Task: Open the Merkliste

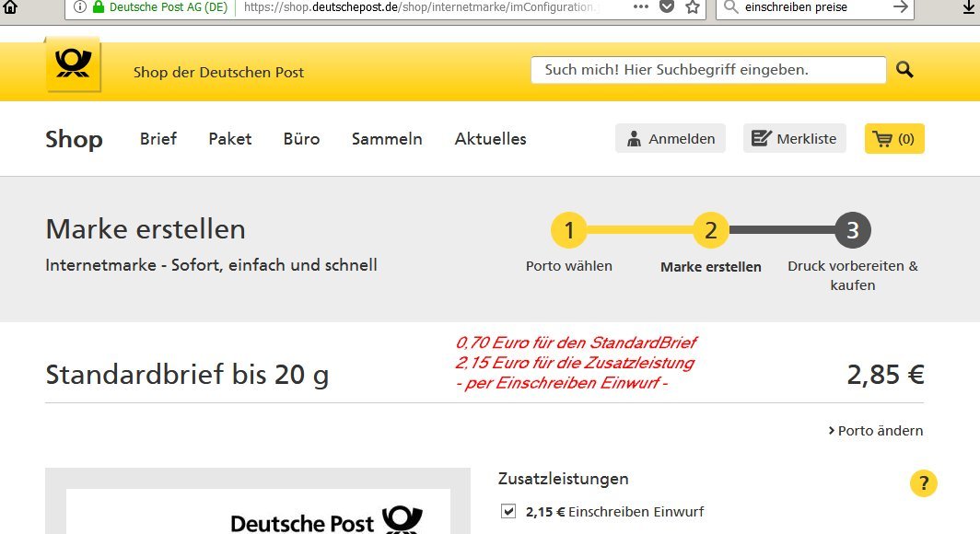Action: tap(794, 139)
